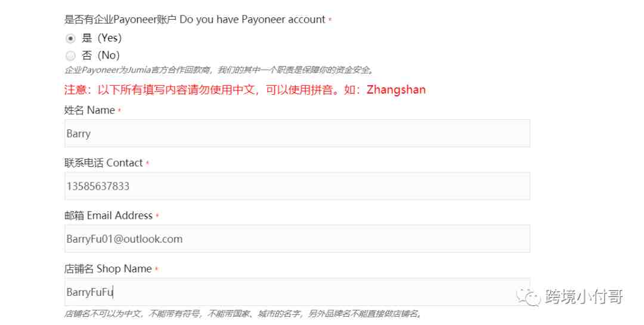Screen dimensions: 644x325
Task: Click the 否 (No) option label
Action: [x=101, y=55]
